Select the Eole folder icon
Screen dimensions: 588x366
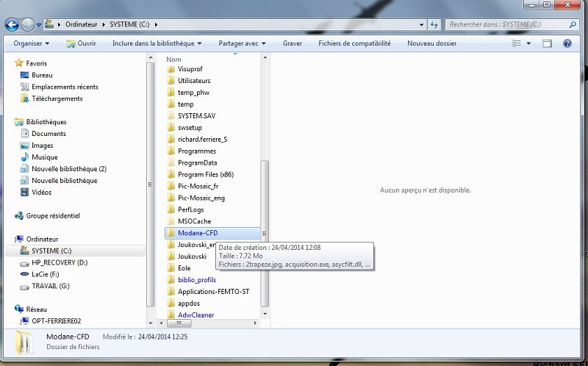click(x=171, y=268)
